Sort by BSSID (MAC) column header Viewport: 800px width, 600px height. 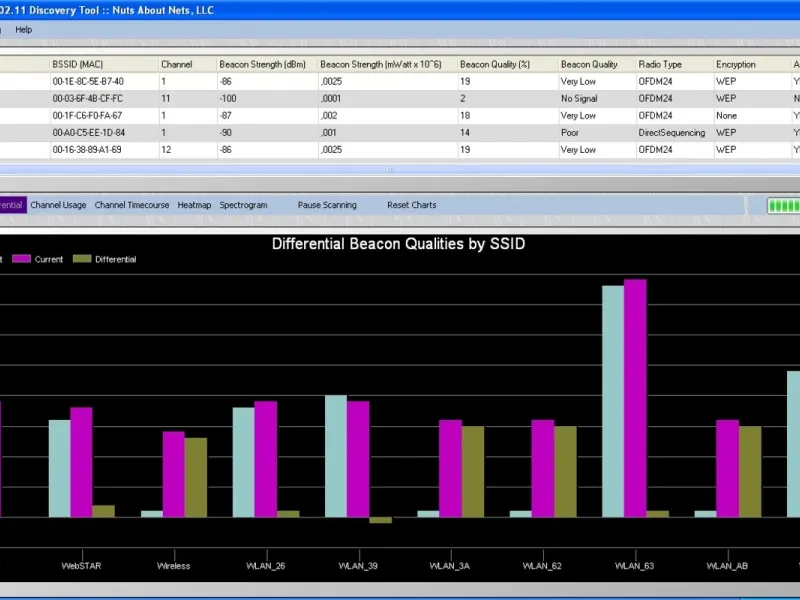tap(104, 64)
